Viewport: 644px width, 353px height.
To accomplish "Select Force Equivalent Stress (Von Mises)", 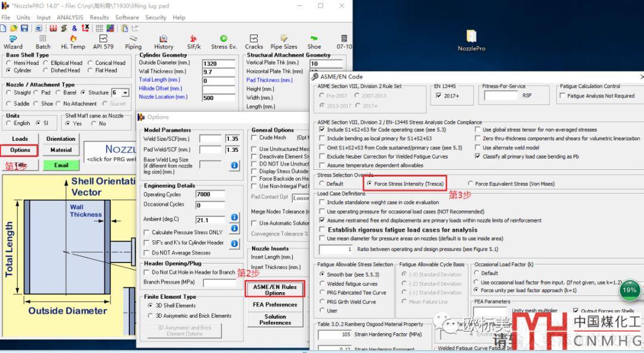I will pos(471,184).
